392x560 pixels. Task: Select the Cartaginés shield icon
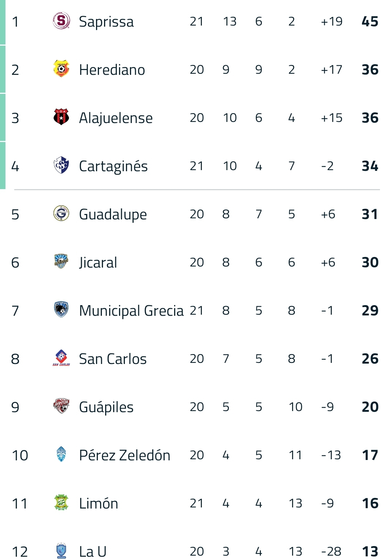(x=61, y=165)
